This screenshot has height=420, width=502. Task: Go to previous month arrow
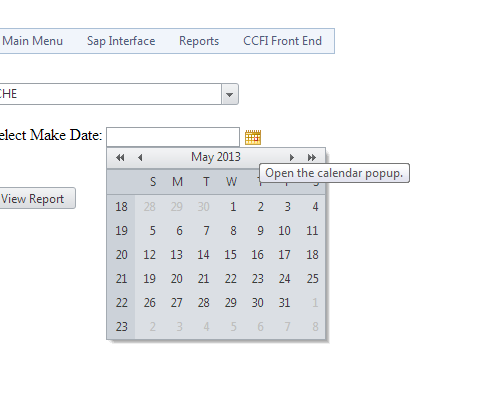tap(140, 157)
